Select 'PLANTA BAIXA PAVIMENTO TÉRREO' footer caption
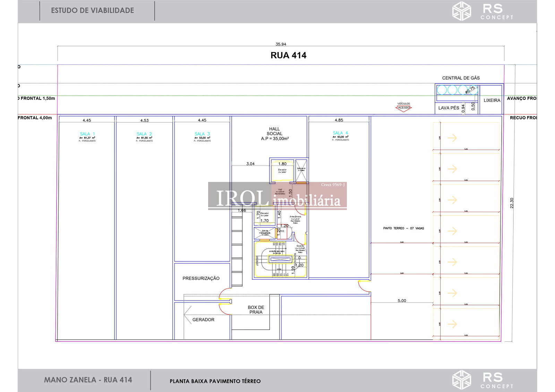Screen dimensions: 555x392 [215, 381]
